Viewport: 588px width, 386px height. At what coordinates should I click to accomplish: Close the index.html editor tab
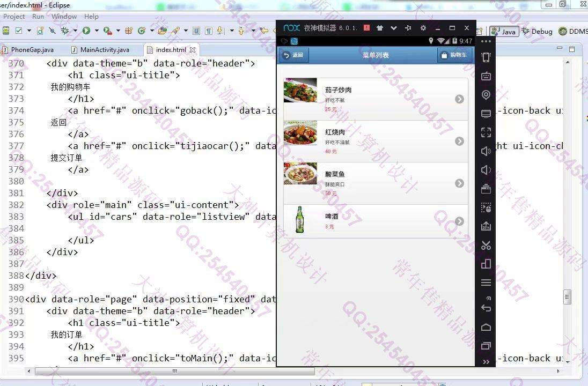pyautogui.click(x=193, y=49)
